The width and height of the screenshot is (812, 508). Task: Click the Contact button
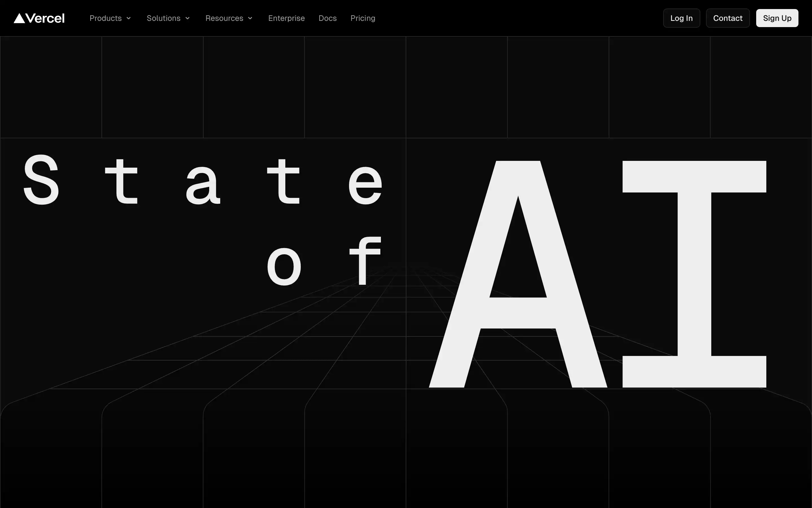coord(728,18)
